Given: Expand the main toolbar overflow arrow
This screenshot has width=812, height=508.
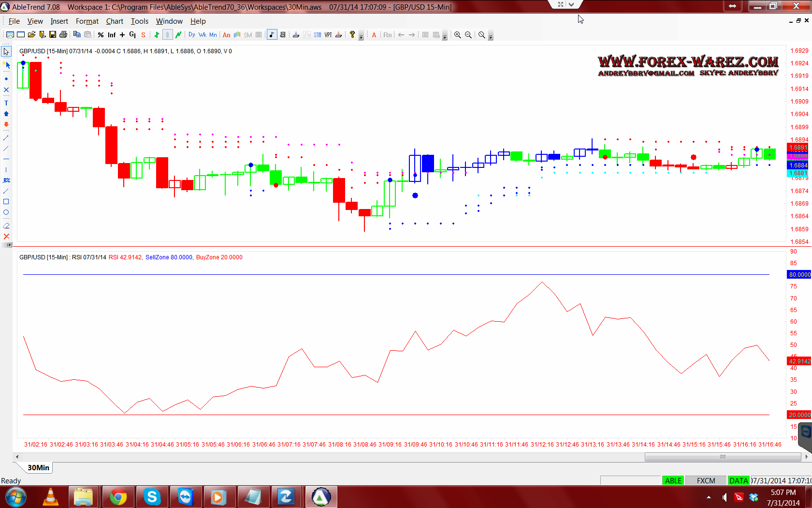Looking at the screenshot, I should pos(361,37).
